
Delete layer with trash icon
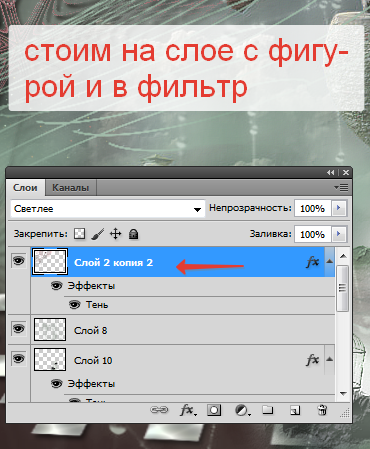pos(322,410)
